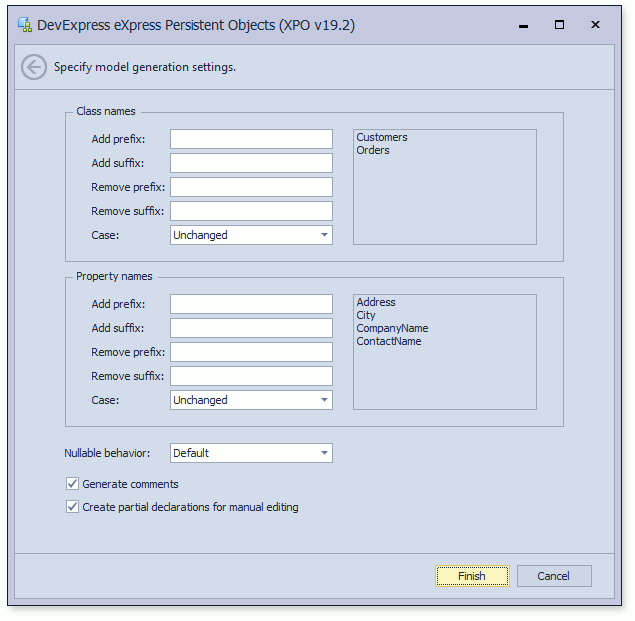This screenshot has height=621, width=635.
Task: Select City in property preview list
Action: 366,315
